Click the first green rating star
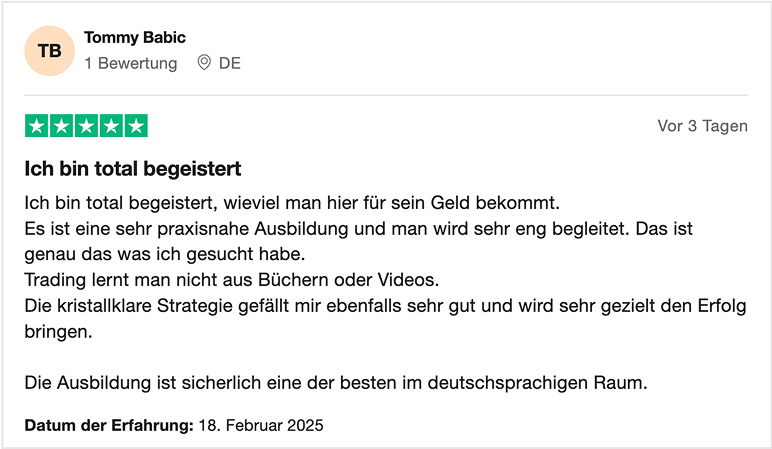 36,126
